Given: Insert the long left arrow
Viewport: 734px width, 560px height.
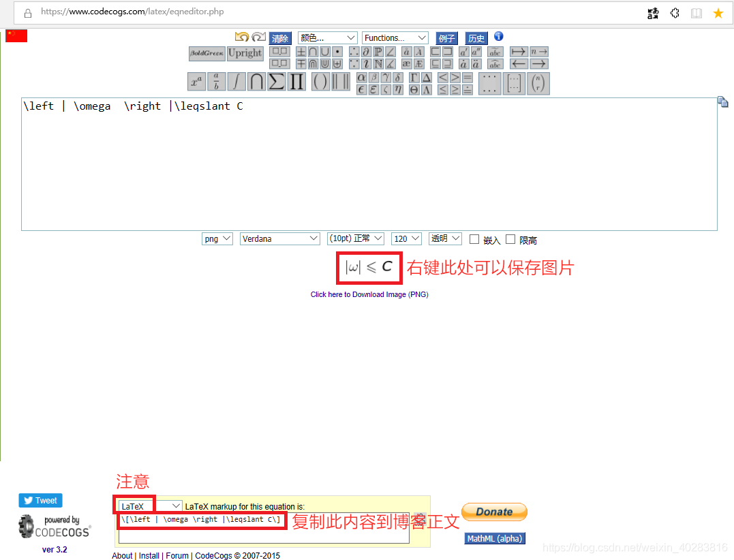Looking at the screenshot, I should 519,63.
